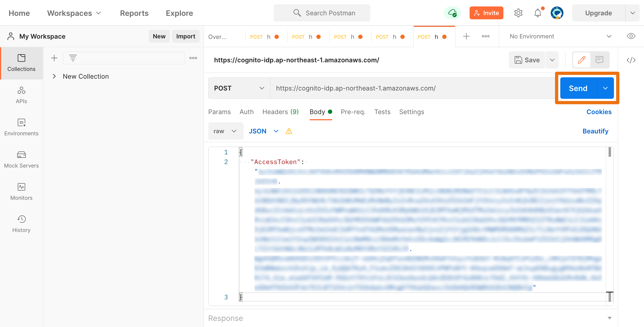Click the New button
The width and height of the screenshot is (644, 327).
click(159, 36)
